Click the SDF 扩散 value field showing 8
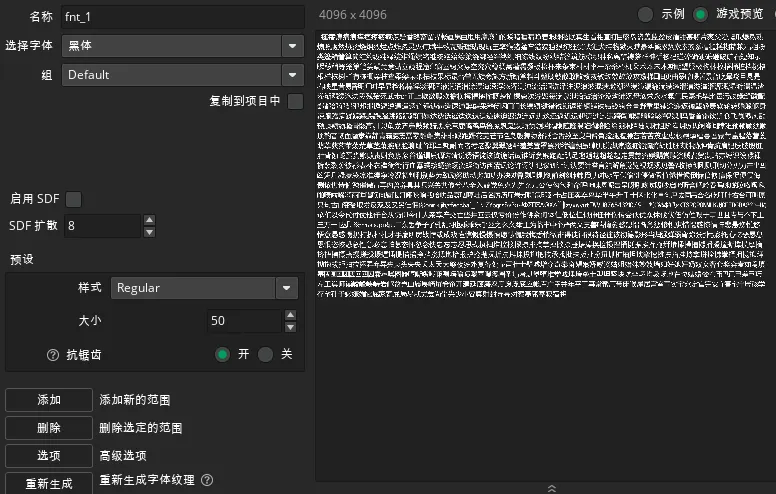Viewport: 776px width, 494px height. (103, 226)
